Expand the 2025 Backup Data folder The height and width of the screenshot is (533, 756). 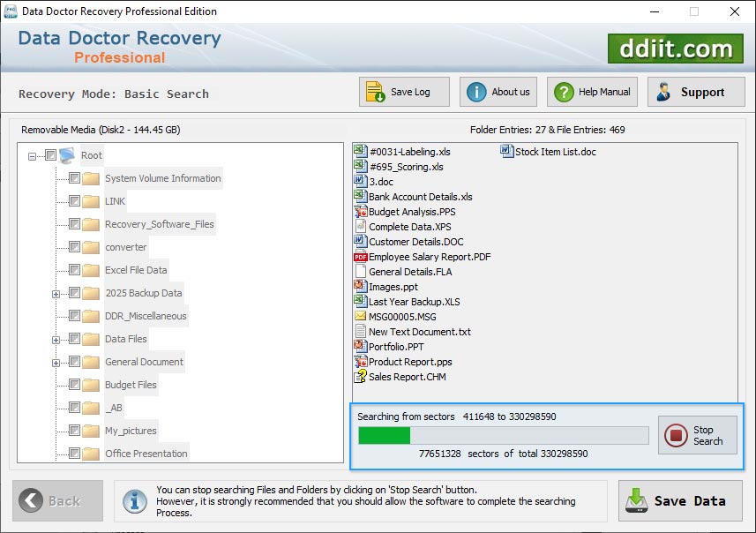point(55,293)
